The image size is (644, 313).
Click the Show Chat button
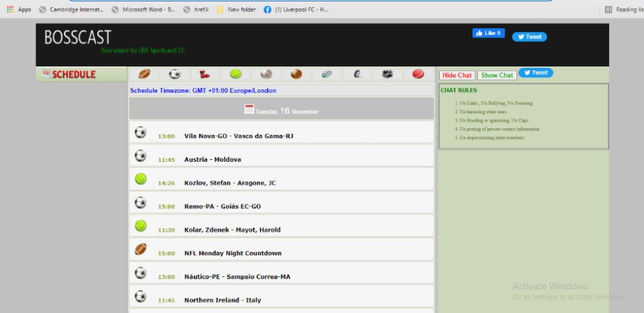(x=497, y=75)
